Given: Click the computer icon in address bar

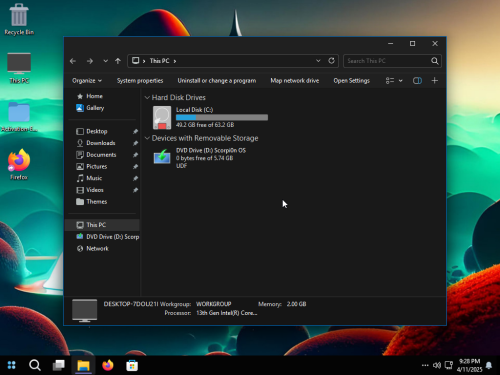Looking at the screenshot, I should pyautogui.click(x=135, y=61).
